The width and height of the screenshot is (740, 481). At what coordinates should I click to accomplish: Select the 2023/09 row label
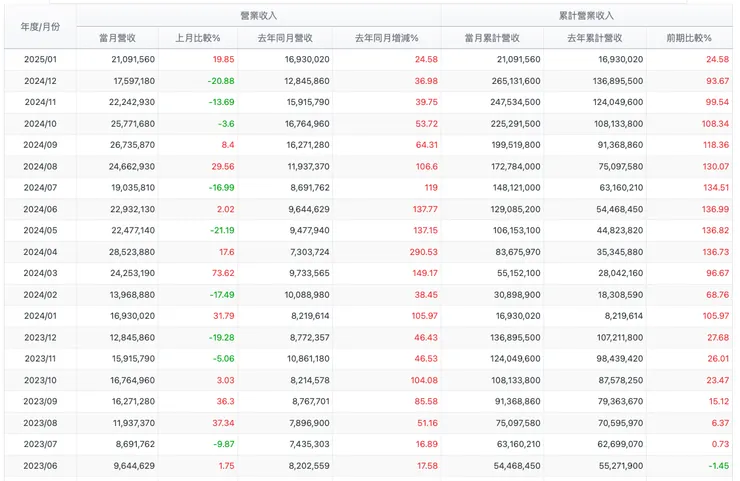[40, 401]
